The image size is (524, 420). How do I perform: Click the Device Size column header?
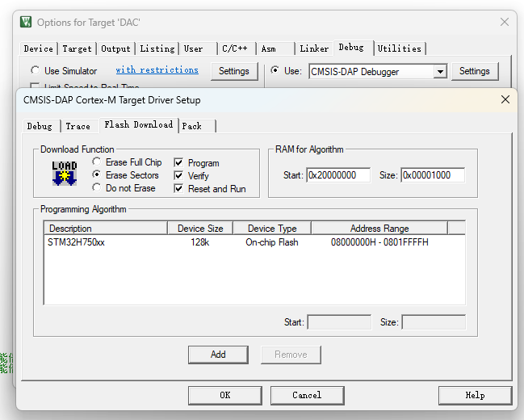coord(200,228)
